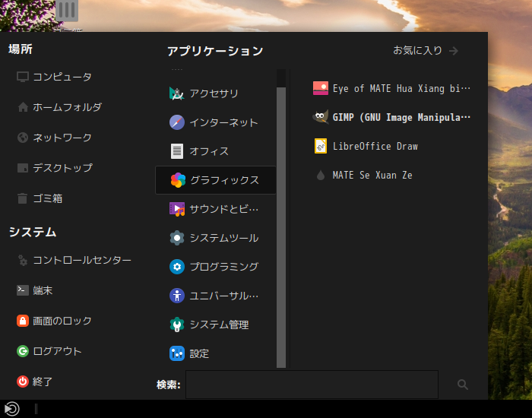Click the お気に入り arrow link

tap(426, 51)
